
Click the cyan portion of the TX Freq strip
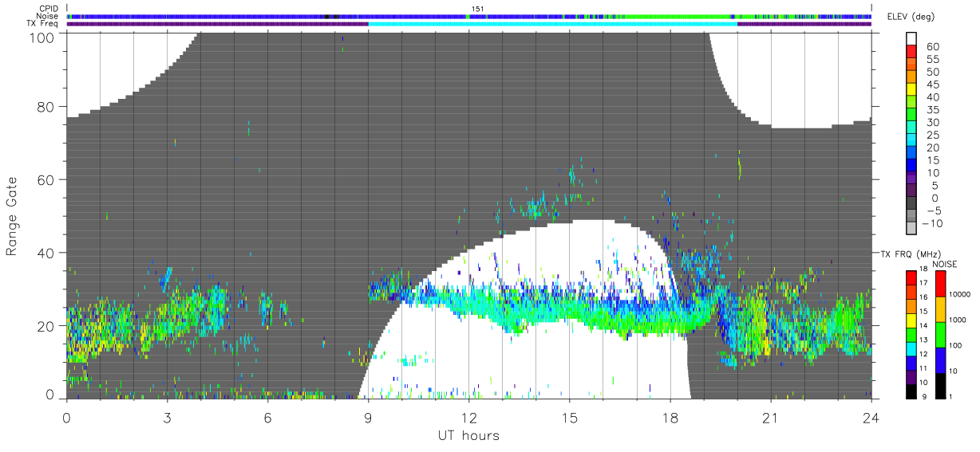point(552,24)
